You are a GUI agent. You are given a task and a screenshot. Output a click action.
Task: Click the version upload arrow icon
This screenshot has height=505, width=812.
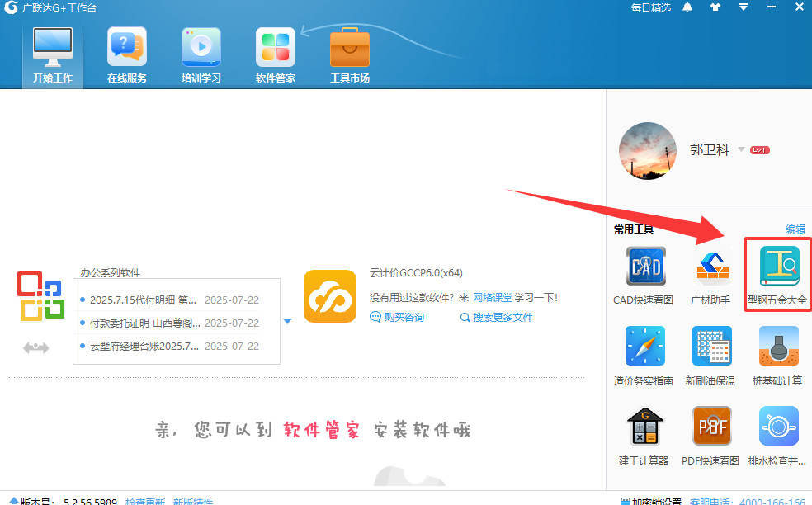pyautogui.click(x=14, y=501)
